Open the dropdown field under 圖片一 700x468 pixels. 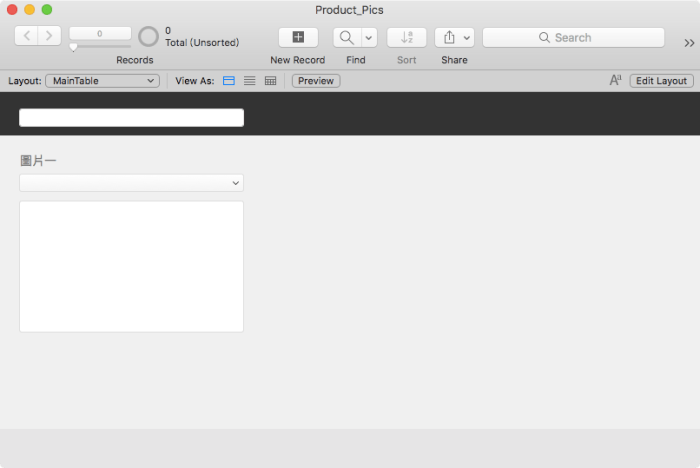click(131, 183)
